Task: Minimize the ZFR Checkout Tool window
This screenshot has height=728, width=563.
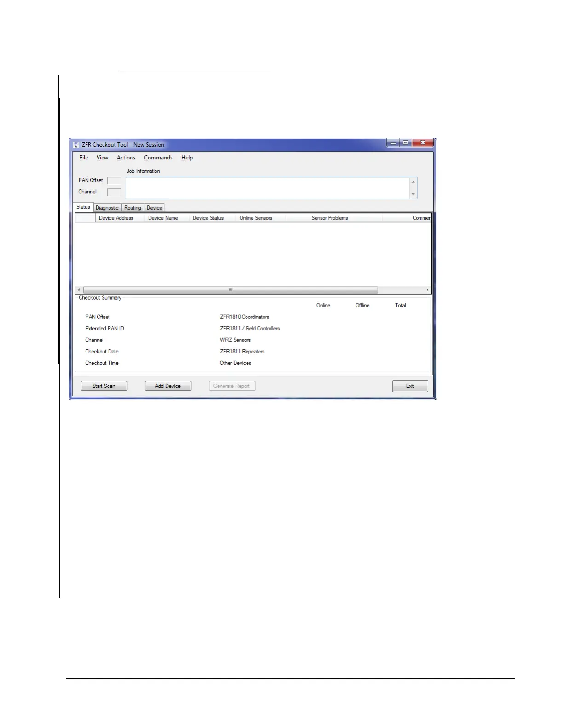Action: tap(393, 143)
